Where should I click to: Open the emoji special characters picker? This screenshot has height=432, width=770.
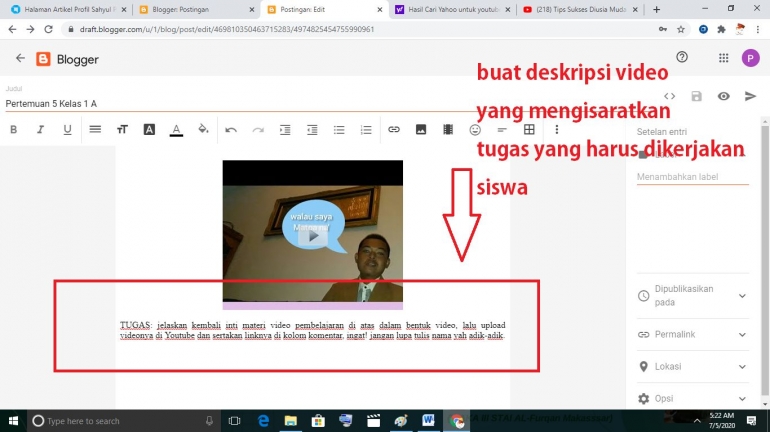click(x=475, y=129)
